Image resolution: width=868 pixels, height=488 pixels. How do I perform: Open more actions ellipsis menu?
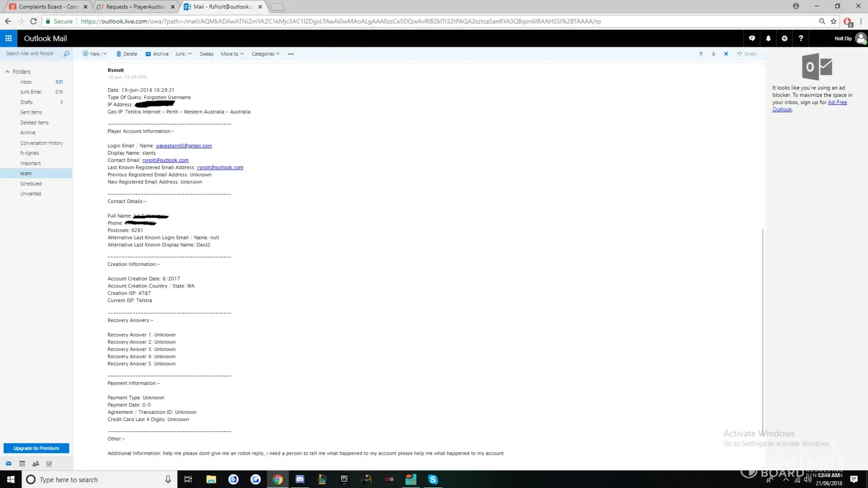click(x=291, y=54)
